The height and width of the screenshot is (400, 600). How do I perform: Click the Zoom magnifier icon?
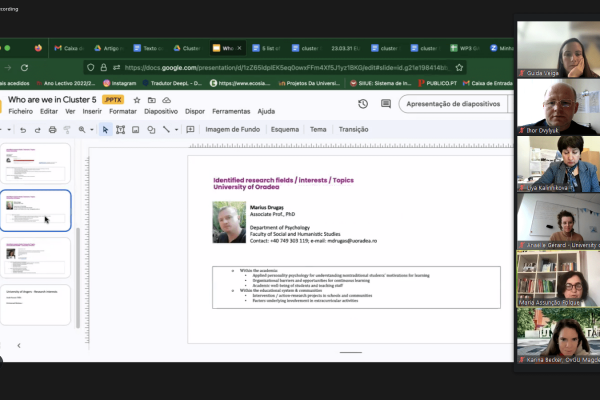coord(82,130)
